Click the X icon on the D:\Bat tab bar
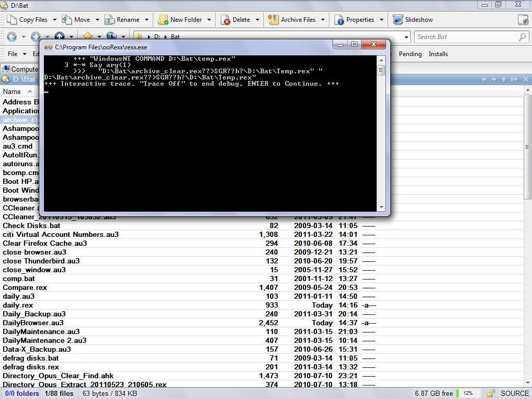Image resolution: width=532 pixels, height=399 pixels. (526, 79)
